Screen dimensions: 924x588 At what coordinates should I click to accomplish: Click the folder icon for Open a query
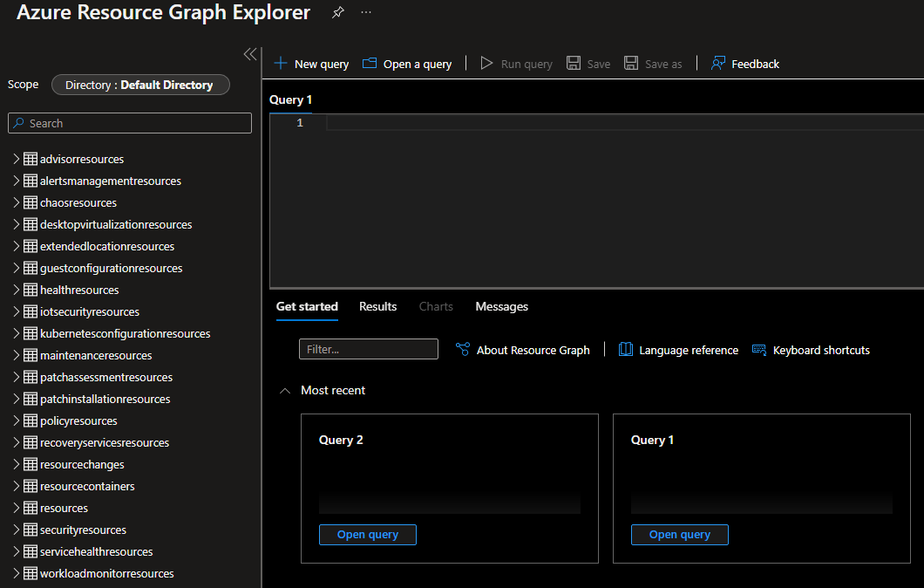pos(370,63)
